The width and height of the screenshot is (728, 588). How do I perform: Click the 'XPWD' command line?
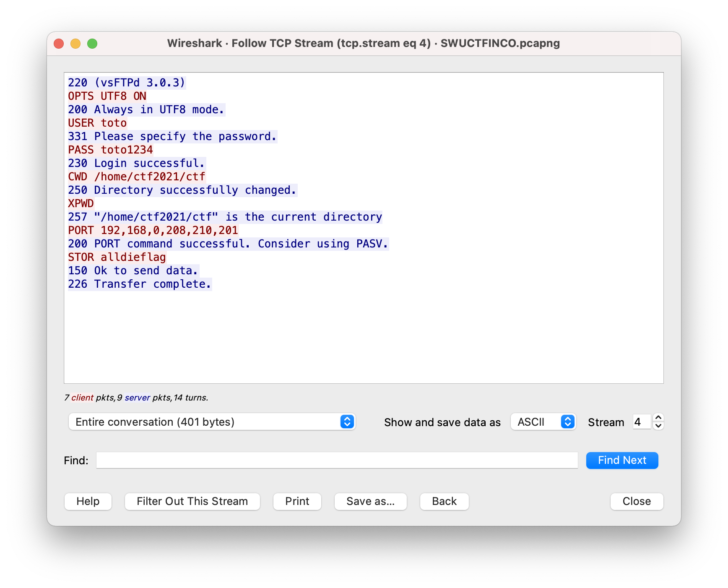tap(81, 203)
